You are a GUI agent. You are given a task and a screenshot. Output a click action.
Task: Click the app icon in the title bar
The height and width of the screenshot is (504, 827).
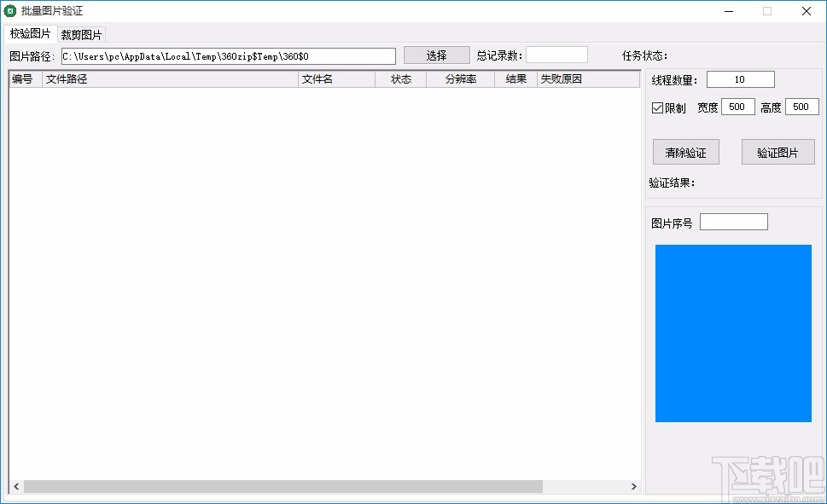pyautogui.click(x=12, y=11)
